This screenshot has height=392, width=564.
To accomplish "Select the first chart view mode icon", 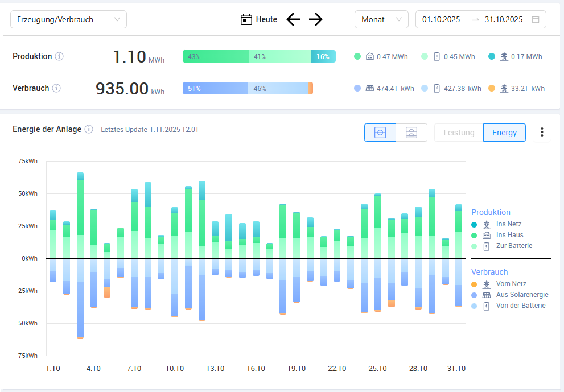I will 380,133.
